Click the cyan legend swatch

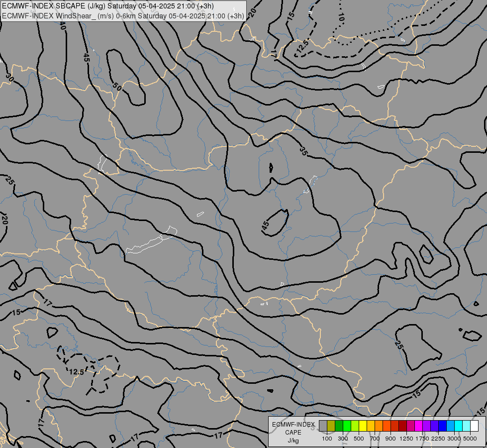point(458,426)
